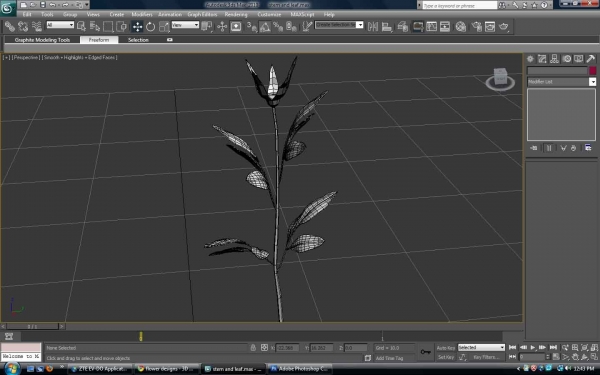
Task: Toggle the 3D Snaps button
Action: pos(251,26)
